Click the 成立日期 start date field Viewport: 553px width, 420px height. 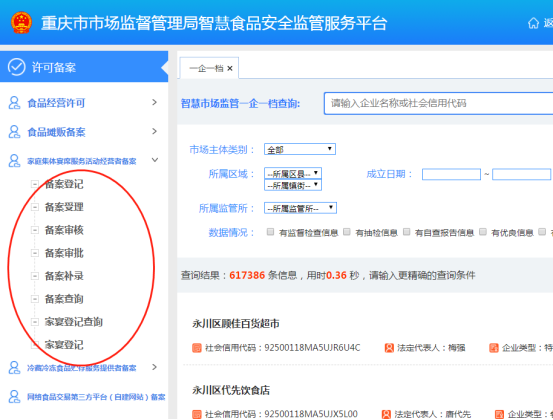(451, 174)
